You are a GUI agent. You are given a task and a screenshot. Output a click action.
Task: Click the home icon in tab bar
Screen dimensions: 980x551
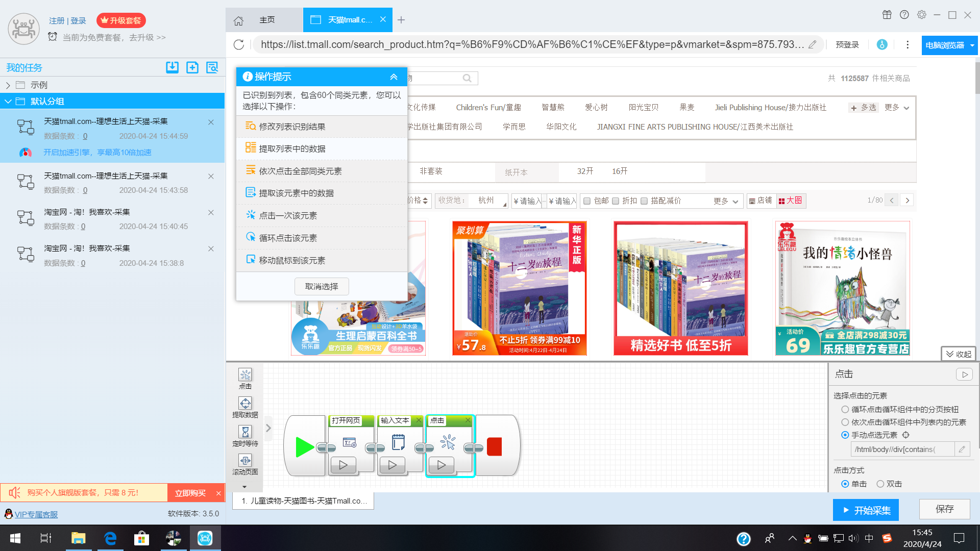click(238, 20)
